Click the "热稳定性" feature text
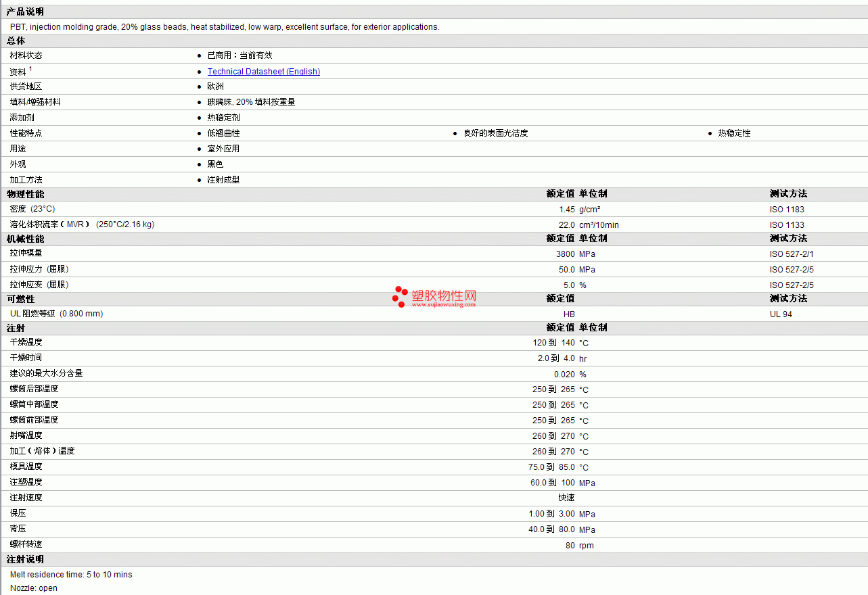The image size is (868, 595). tap(734, 133)
